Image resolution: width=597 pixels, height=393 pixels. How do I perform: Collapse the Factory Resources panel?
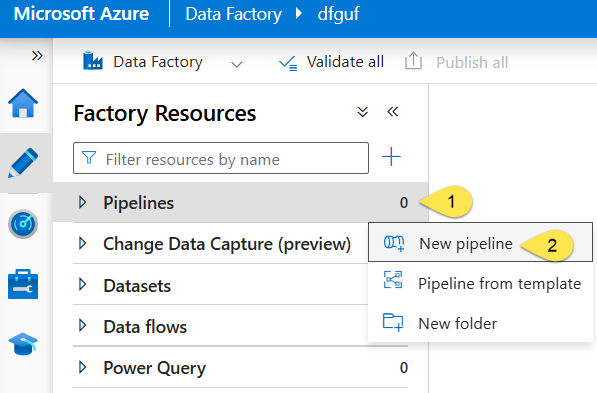click(393, 112)
